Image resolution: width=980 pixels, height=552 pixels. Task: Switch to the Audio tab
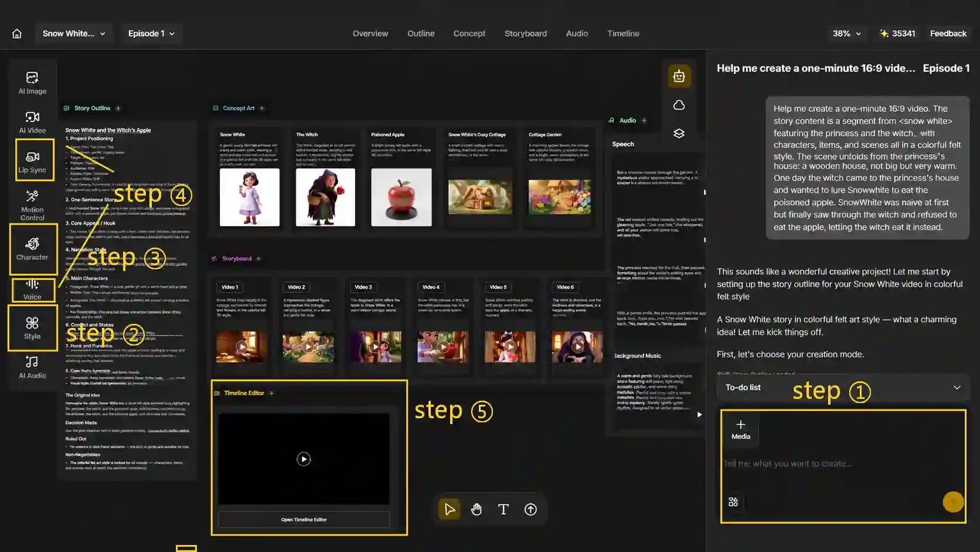coord(577,33)
